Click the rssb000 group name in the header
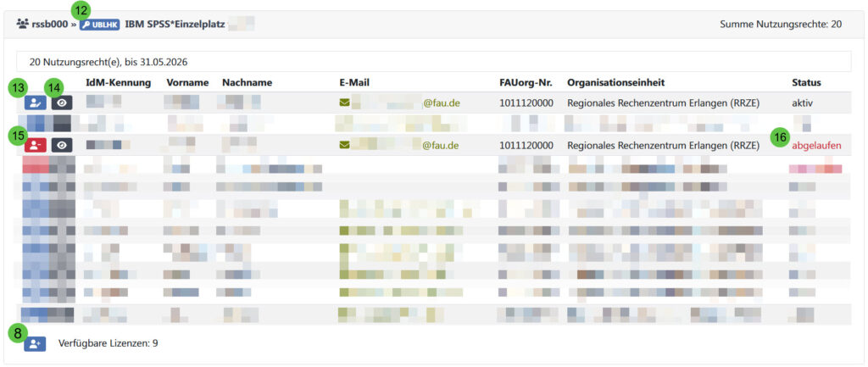 pyautogui.click(x=50, y=25)
